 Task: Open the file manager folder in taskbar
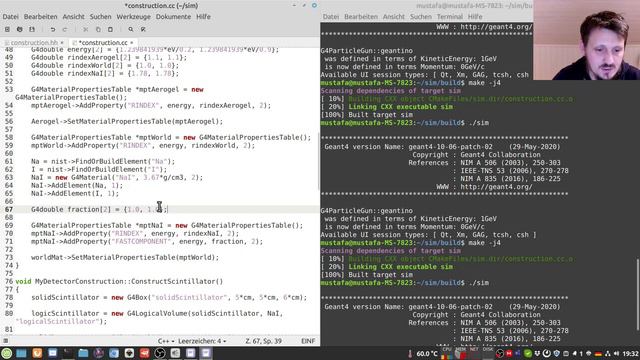[83, 353]
